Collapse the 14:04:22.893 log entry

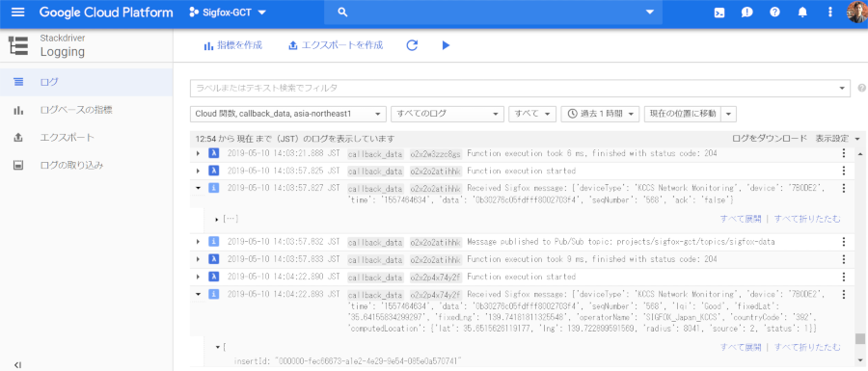[198, 294]
